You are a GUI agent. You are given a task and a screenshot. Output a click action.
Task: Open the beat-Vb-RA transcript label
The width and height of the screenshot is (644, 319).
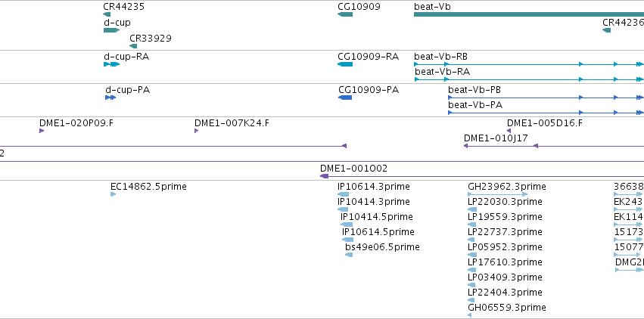(443, 72)
